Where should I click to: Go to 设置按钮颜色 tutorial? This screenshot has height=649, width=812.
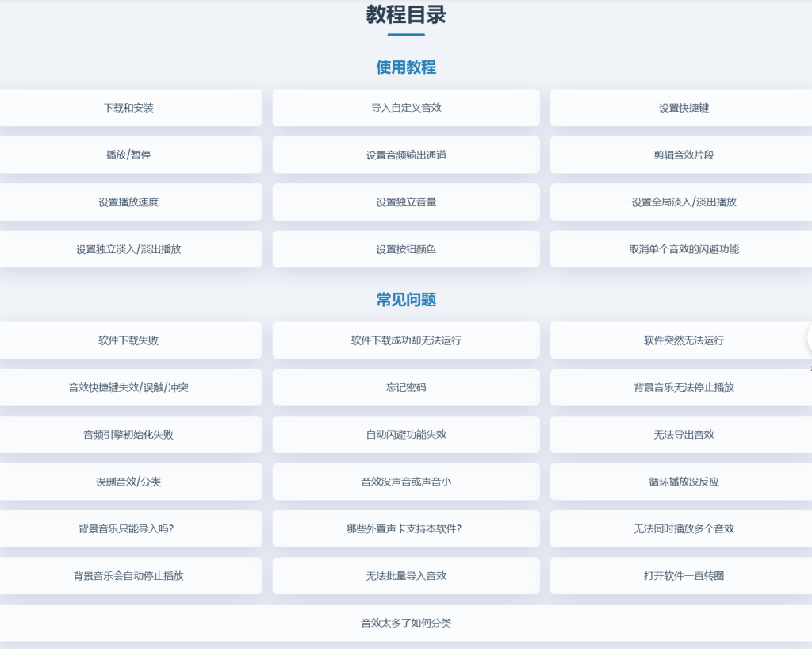(x=406, y=249)
